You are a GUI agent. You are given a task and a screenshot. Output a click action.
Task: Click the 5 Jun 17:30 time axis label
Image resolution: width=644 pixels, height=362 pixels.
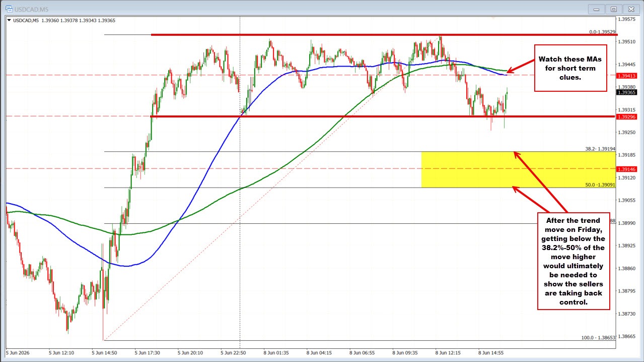(148, 352)
